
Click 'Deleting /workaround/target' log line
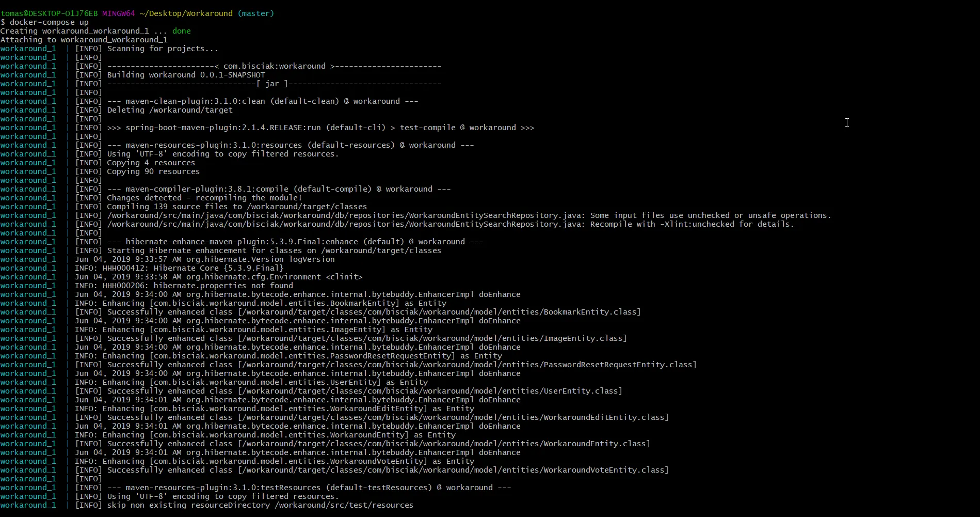pos(170,110)
